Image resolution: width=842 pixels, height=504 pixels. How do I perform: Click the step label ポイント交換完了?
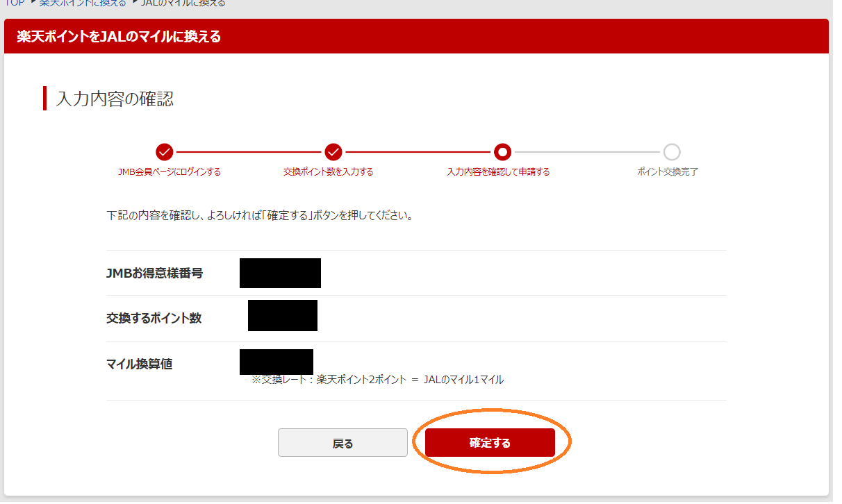tap(668, 172)
